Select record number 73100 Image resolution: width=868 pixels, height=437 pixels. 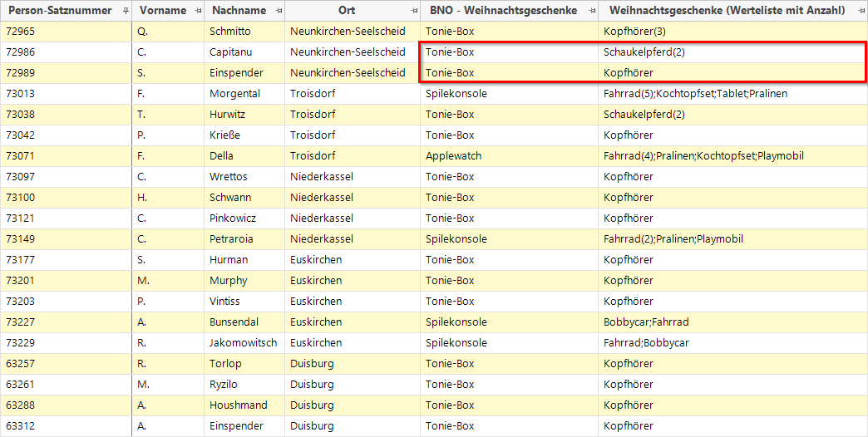[20, 198]
